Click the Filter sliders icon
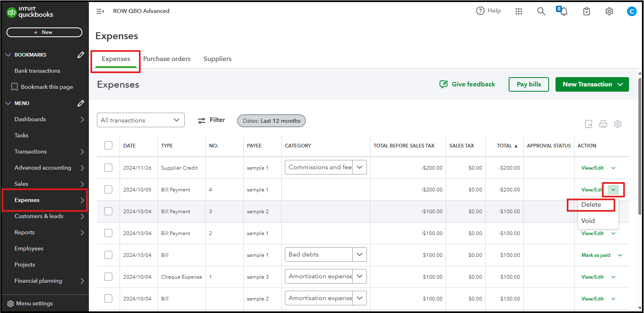The image size is (644, 313). [x=202, y=120]
